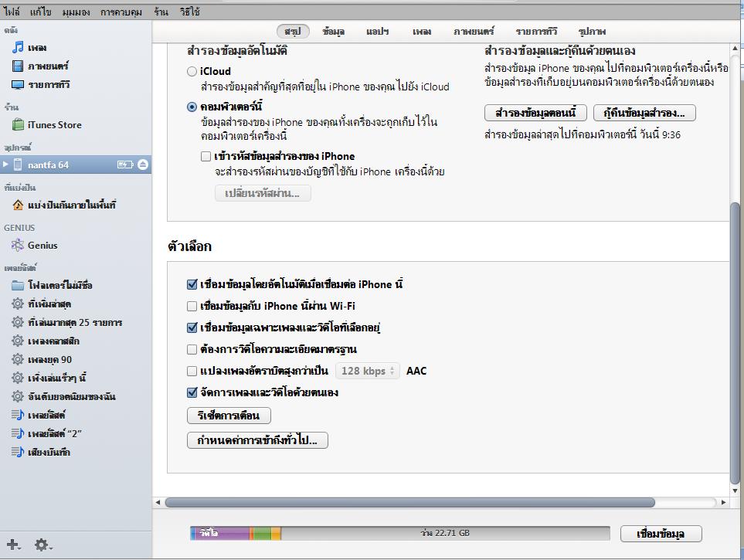Click the เชื่อมข้อมูล sync button
The width and height of the screenshot is (744, 560).
click(x=661, y=534)
